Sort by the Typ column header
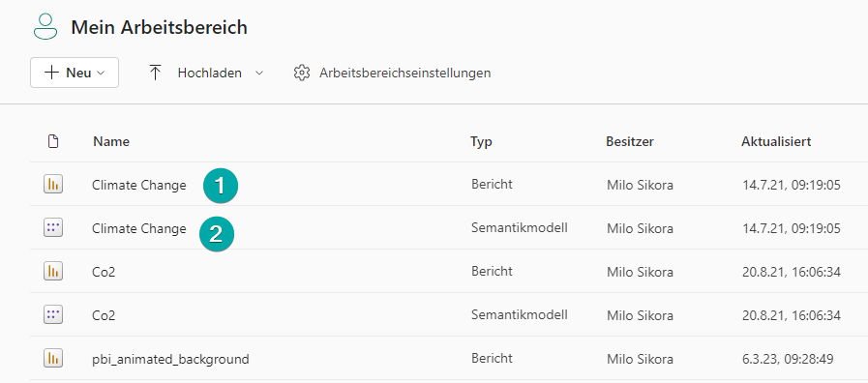868x383 pixels. (x=481, y=141)
